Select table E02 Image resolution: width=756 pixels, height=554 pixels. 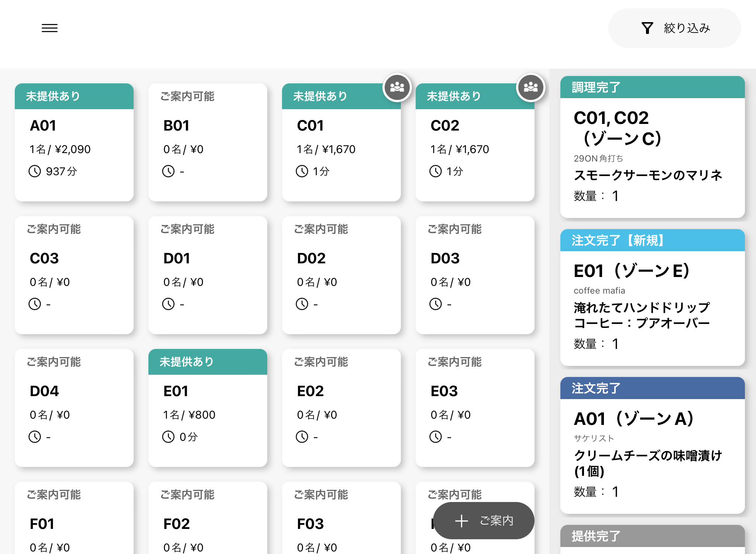[341, 408]
